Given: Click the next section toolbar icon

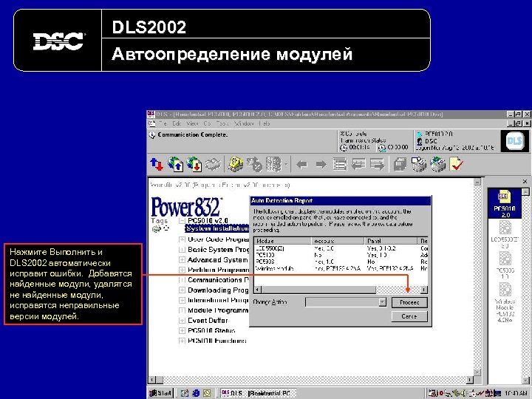Looking at the screenshot, I should point(378,165).
